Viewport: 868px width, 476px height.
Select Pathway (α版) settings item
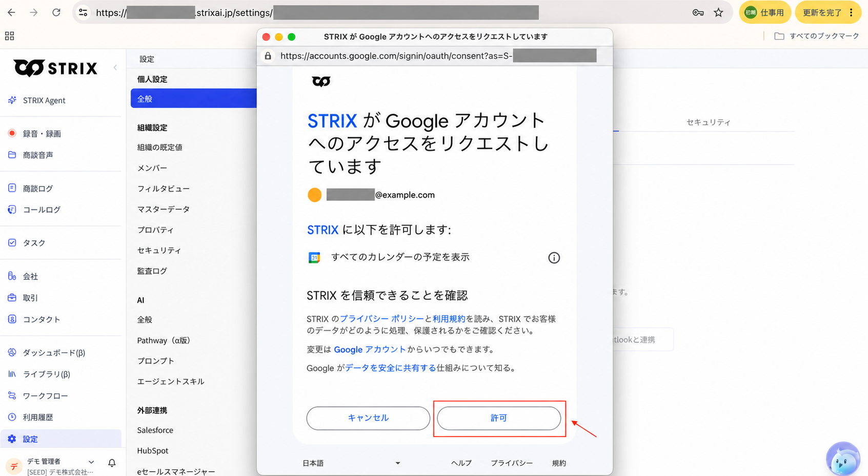coord(164,340)
